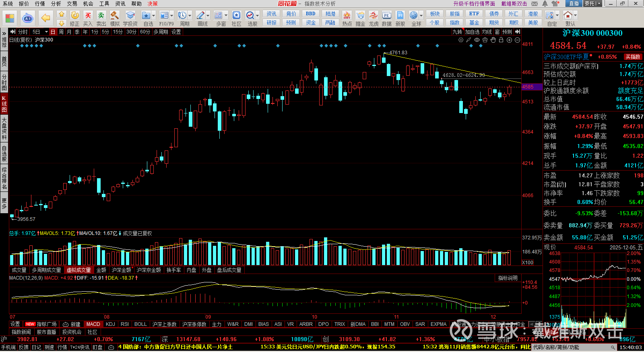Expand the 周期 period dropdown arrow
This screenshot has height=352, width=644.
(x=190, y=16)
